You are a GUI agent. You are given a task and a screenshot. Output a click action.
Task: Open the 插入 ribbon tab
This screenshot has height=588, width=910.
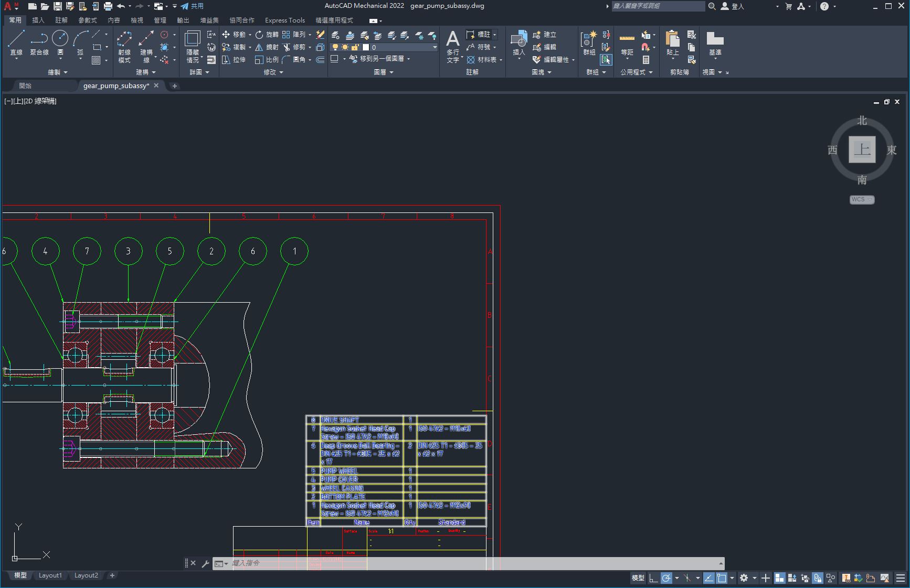(x=38, y=20)
